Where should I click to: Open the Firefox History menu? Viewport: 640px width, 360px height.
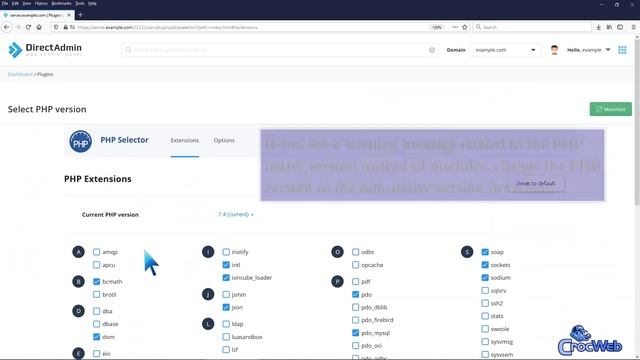pos(41,3)
